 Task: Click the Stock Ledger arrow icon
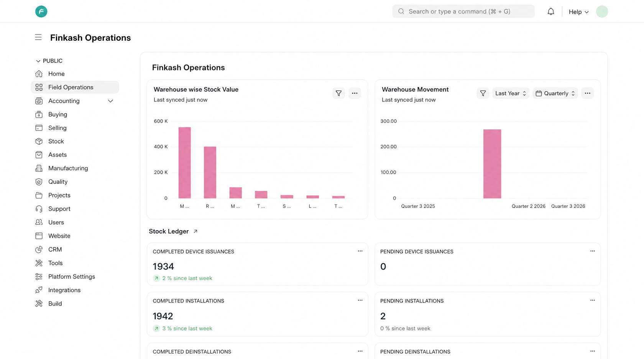[x=195, y=231]
